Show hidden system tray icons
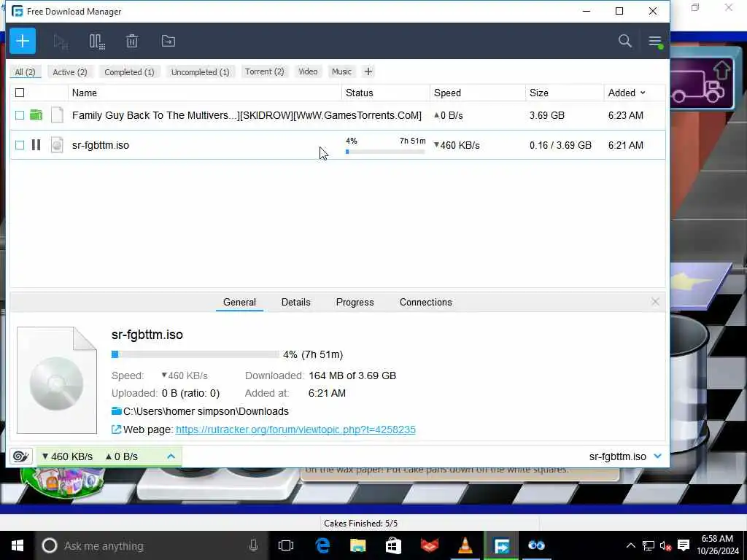This screenshot has height=560, width=747. pos(630,545)
